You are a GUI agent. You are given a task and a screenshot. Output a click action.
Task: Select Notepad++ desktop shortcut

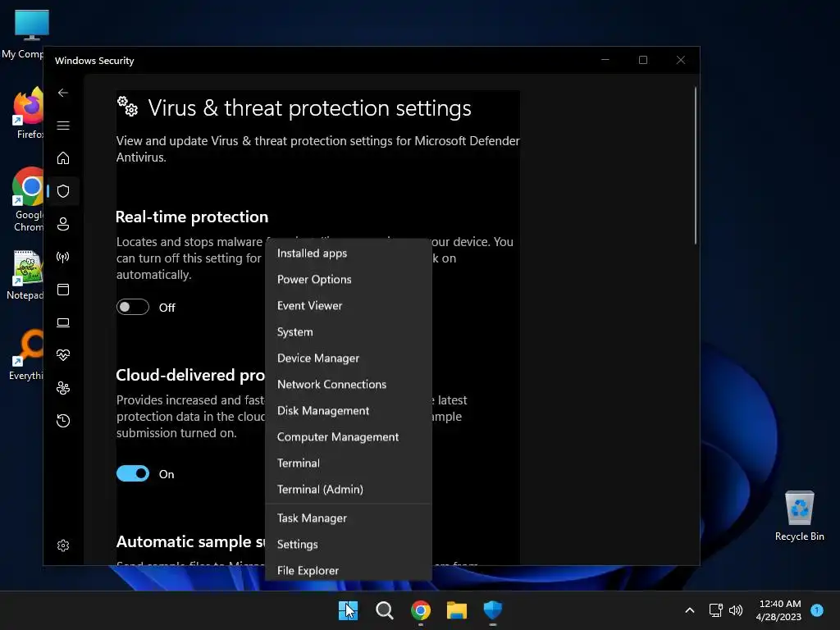25,276
